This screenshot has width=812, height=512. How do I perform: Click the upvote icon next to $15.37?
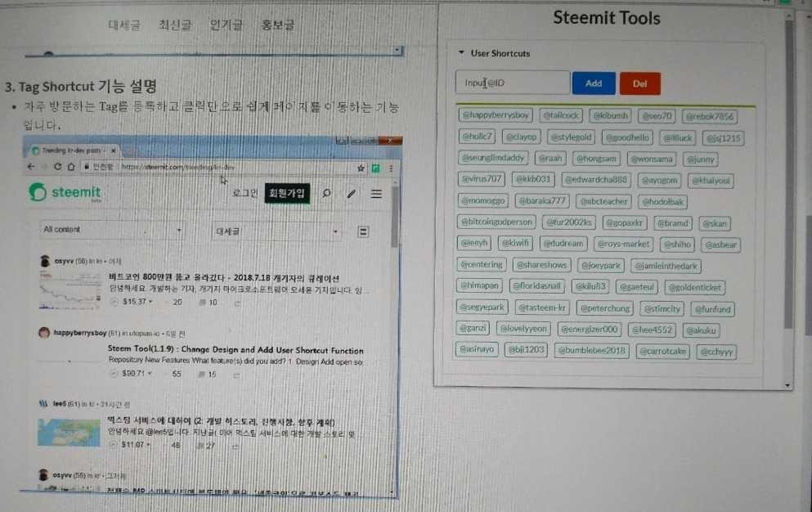pos(114,302)
